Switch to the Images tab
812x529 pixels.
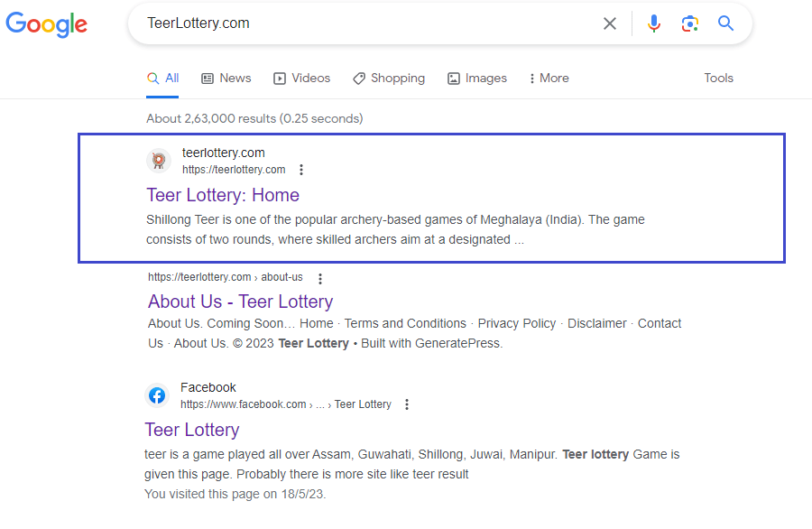(x=477, y=79)
